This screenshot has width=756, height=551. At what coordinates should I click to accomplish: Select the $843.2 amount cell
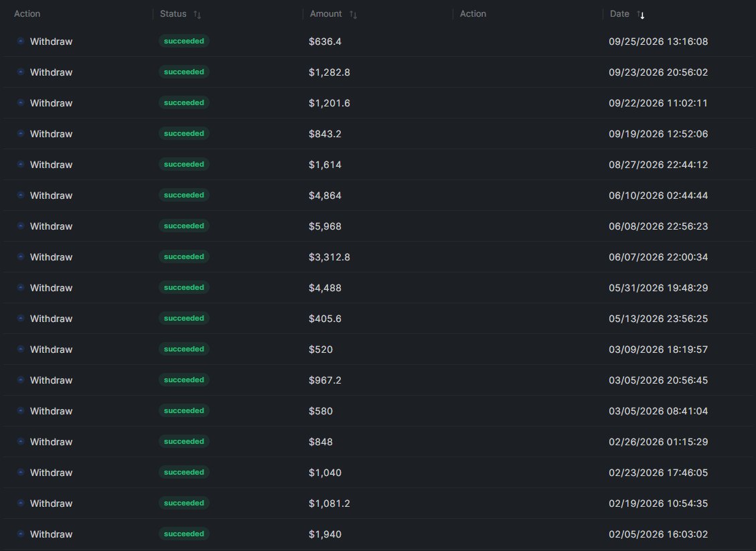(325, 135)
